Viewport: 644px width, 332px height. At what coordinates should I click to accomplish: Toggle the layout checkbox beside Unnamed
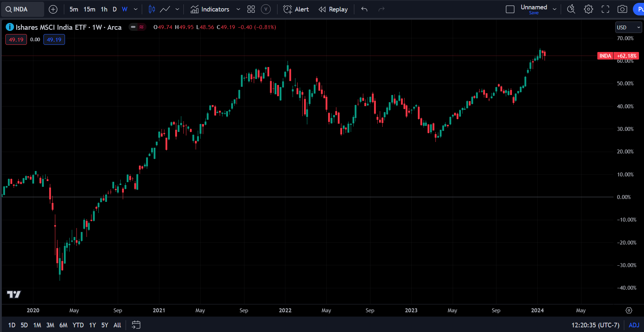tap(510, 9)
